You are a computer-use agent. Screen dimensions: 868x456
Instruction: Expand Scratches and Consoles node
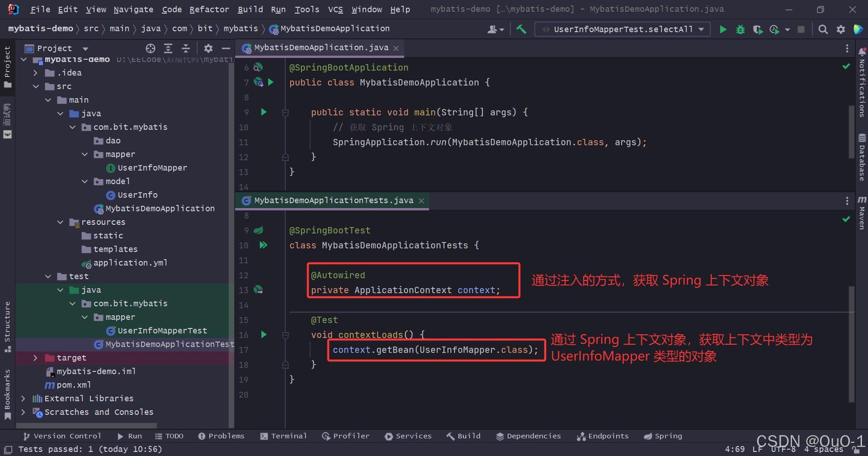point(23,412)
